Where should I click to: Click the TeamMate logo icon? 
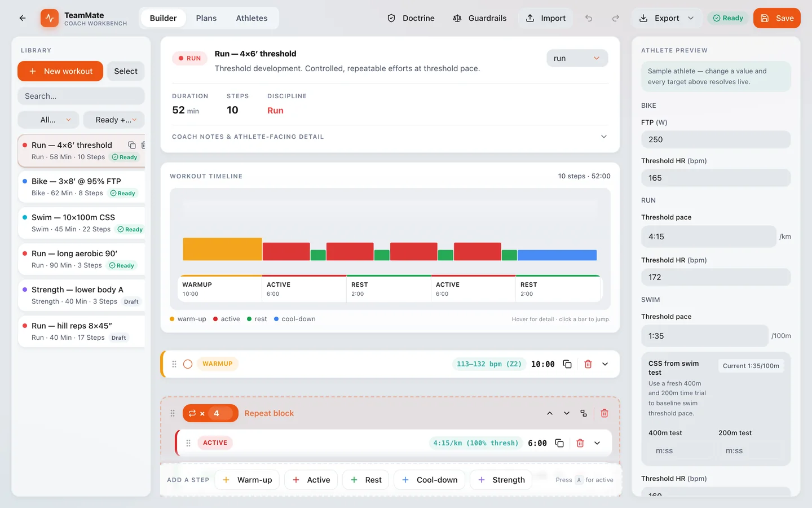50,18
